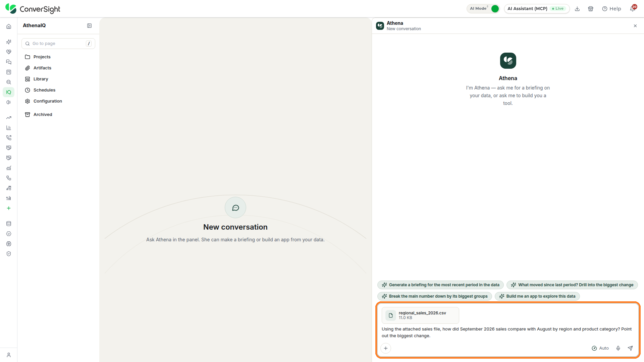Choose 'Build me an app' suggestion
This screenshot has width=644, height=362.
537,296
